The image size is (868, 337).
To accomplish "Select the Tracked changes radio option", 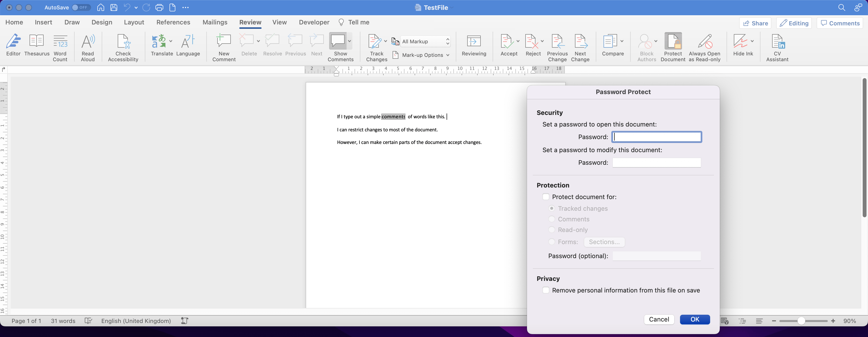I will (x=552, y=208).
